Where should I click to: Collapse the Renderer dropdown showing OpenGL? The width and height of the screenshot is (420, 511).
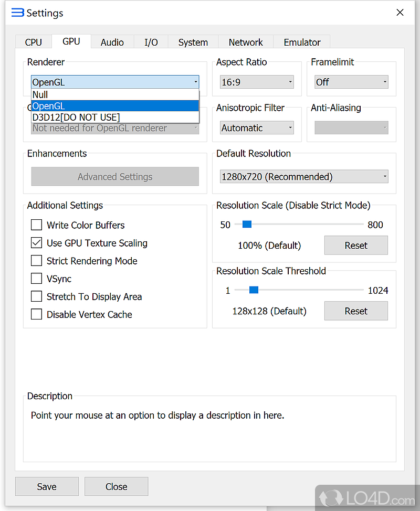tap(115, 82)
